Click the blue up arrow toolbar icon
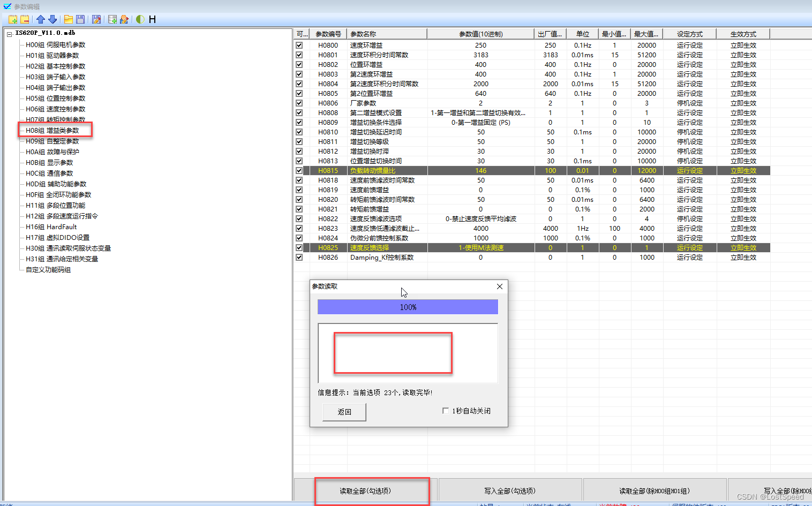Image resolution: width=812 pixels, height=506 pixels. 41,19
